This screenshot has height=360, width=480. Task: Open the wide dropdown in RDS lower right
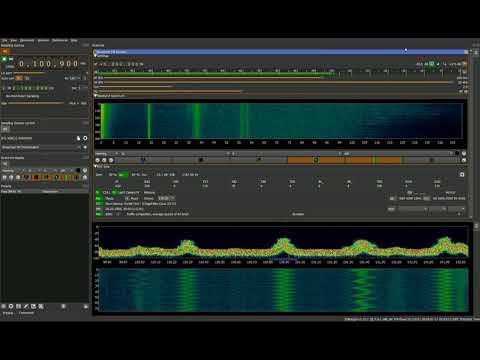click(x=413, y=209)
